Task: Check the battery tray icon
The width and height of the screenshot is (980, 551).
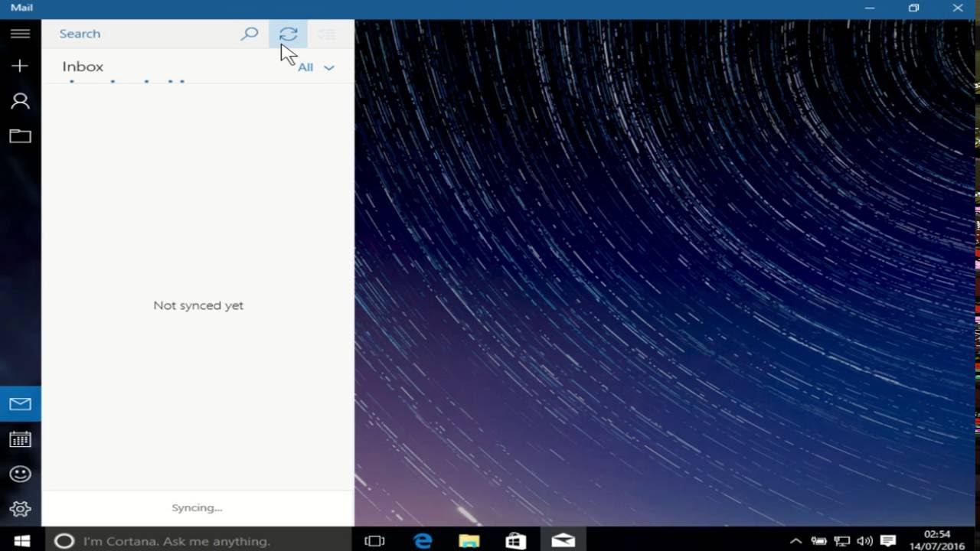Action: pos(818,541)
